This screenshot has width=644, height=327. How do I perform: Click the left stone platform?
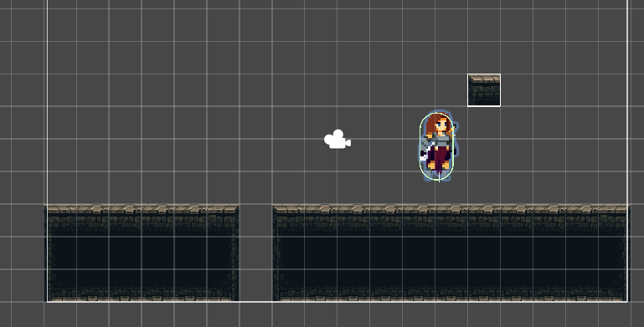point(142,253)
